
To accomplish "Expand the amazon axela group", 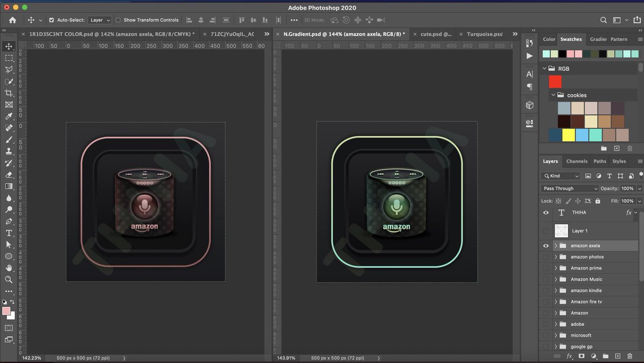I will (x=555, y=245).
